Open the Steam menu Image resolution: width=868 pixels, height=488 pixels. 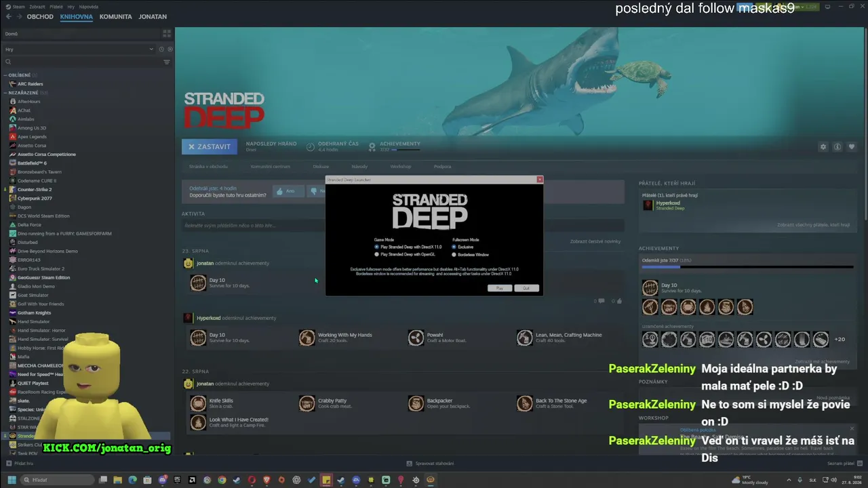pos(19,7)
